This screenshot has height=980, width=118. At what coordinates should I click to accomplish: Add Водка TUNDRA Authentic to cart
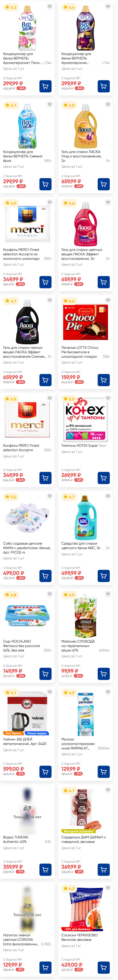tap(45, 870)
